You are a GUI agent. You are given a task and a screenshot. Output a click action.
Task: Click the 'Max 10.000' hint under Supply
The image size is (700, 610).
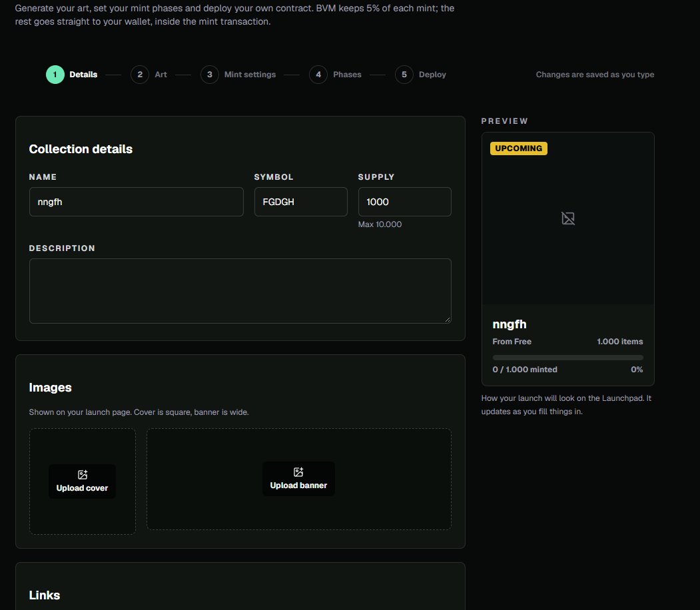pos(380,224)
